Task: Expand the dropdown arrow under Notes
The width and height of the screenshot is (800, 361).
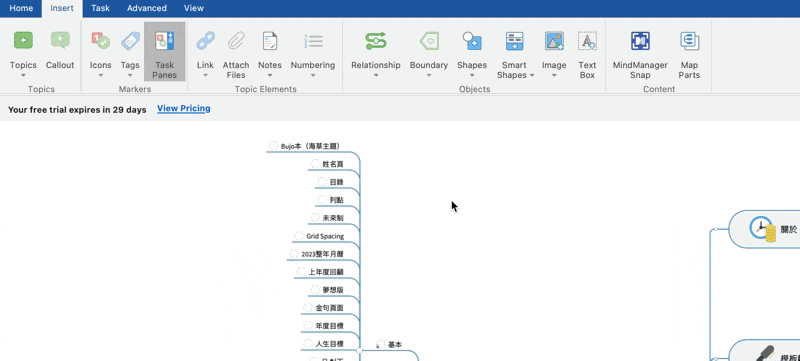Action: click(x=270, y=75)
